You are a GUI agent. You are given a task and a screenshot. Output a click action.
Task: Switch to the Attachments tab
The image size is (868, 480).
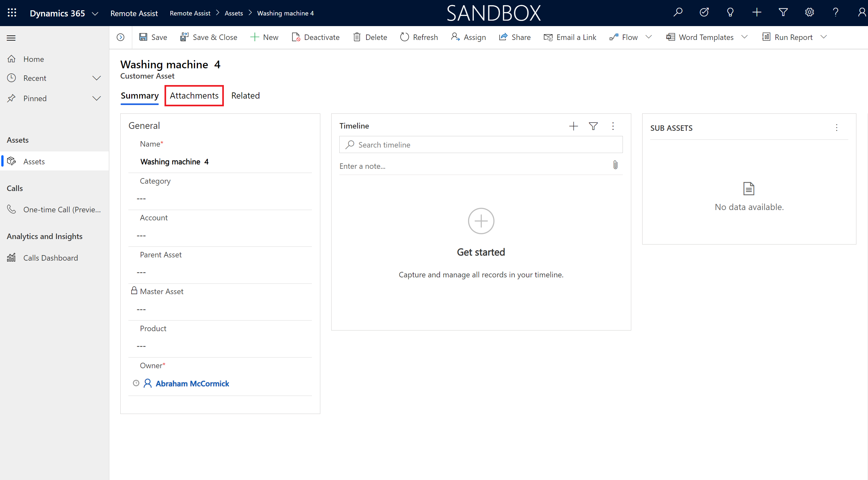194,95
